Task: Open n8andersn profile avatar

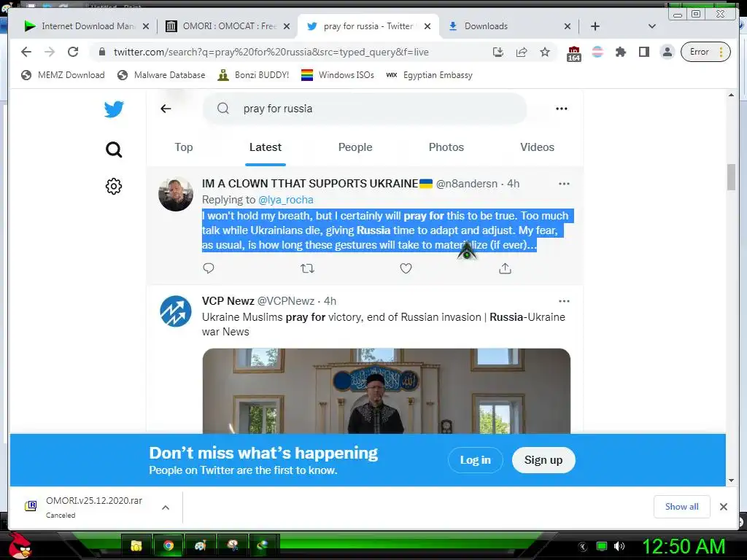Action: [176, 194]
